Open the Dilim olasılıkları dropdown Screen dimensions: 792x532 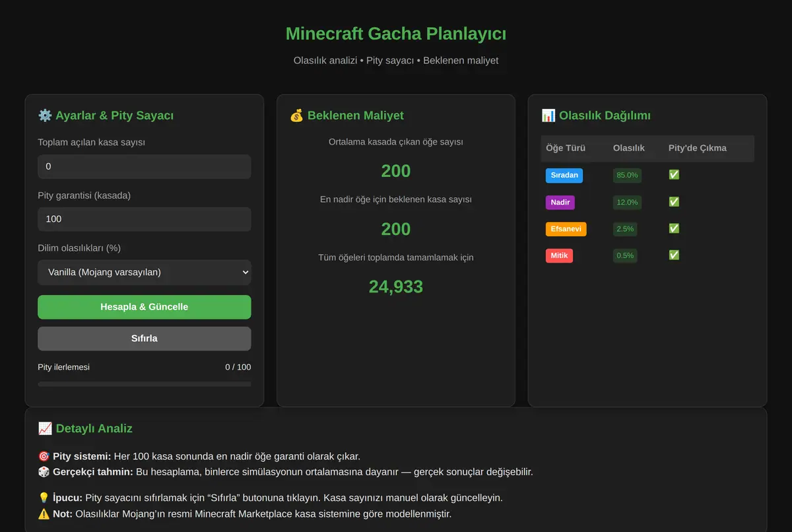(145, 272)
